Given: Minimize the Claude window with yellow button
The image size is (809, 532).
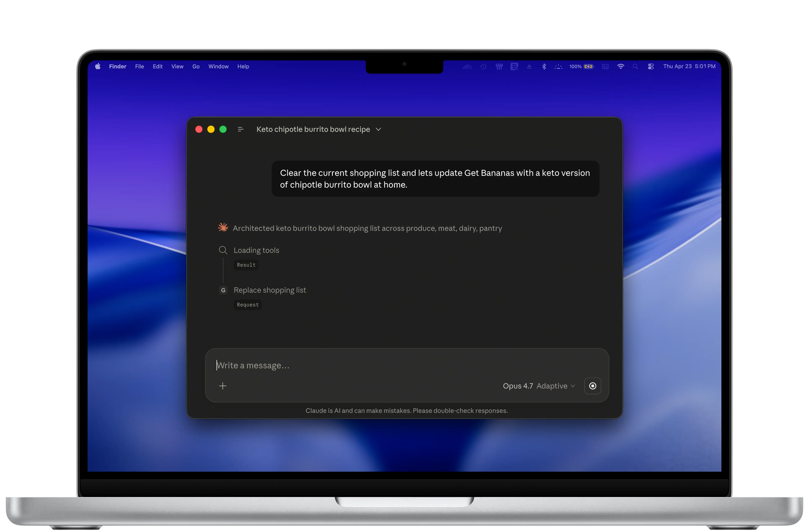Looking at the screenshot, I should (211, 129).
